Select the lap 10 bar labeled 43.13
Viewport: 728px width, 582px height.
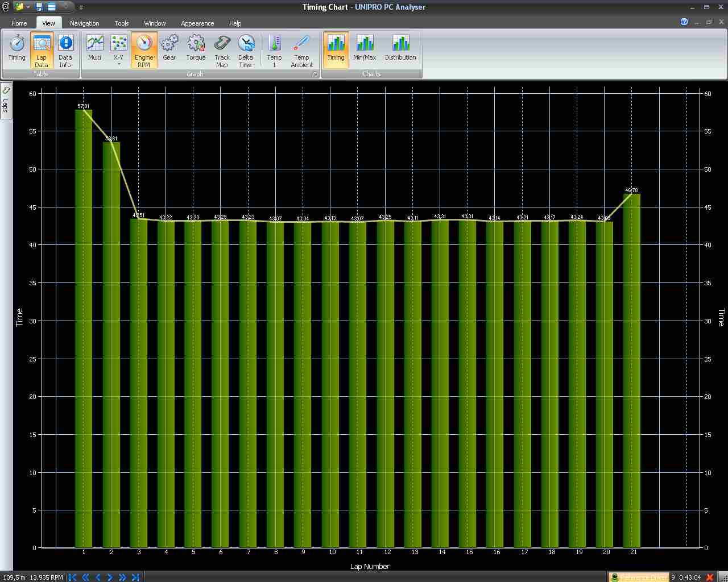[x=330, y=384]
